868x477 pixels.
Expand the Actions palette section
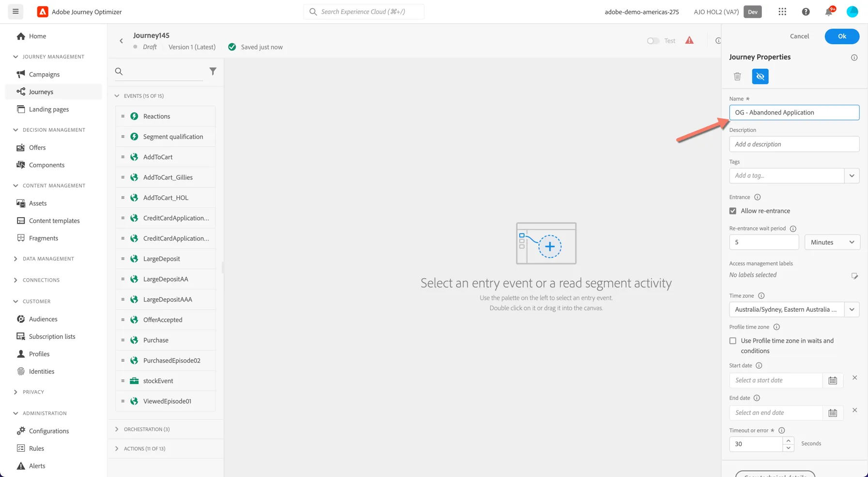point(117,448)
